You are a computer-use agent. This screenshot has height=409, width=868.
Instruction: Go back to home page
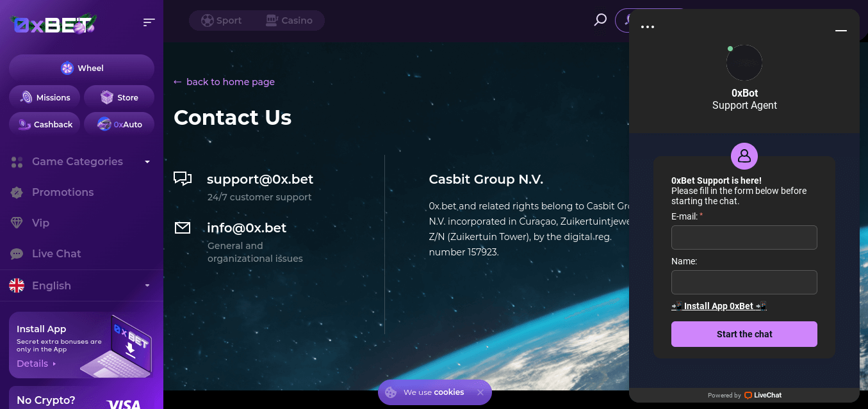(x=224, y=82)
